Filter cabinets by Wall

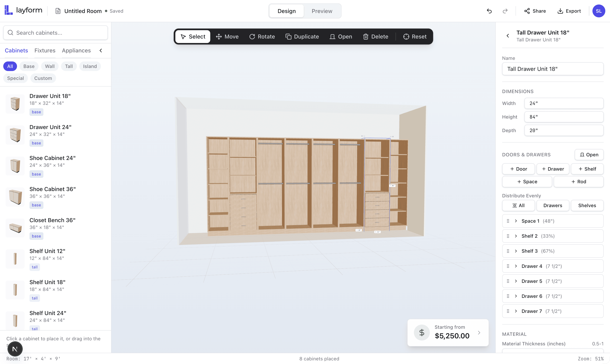pyautogui.click(x=50, y=66)
